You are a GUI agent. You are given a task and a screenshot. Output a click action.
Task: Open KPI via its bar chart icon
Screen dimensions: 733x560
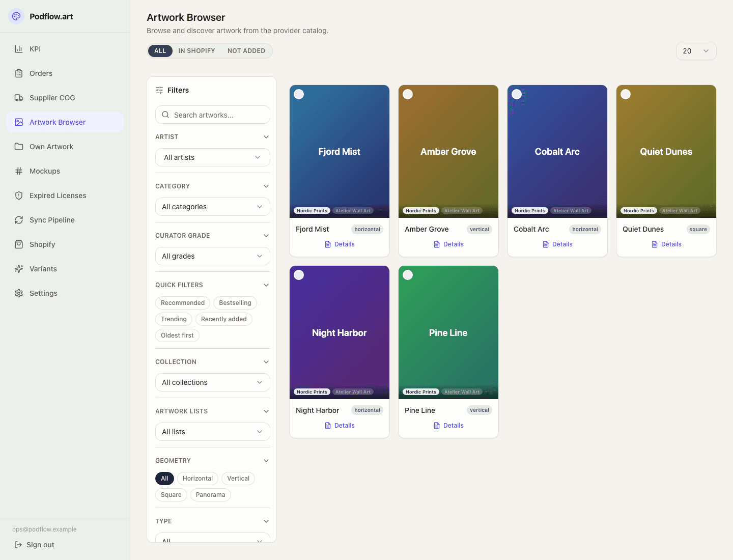[19, 49]
